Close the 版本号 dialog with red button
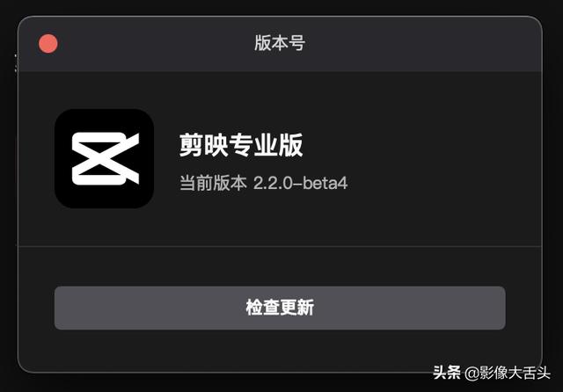This screenshot has width=563, height=392. pos(48,44)
